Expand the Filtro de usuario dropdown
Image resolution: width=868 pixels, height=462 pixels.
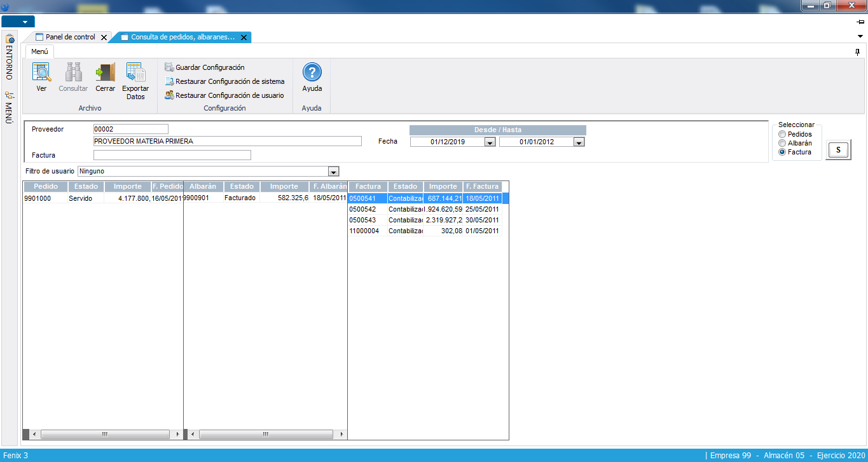[x=333, y=172]
